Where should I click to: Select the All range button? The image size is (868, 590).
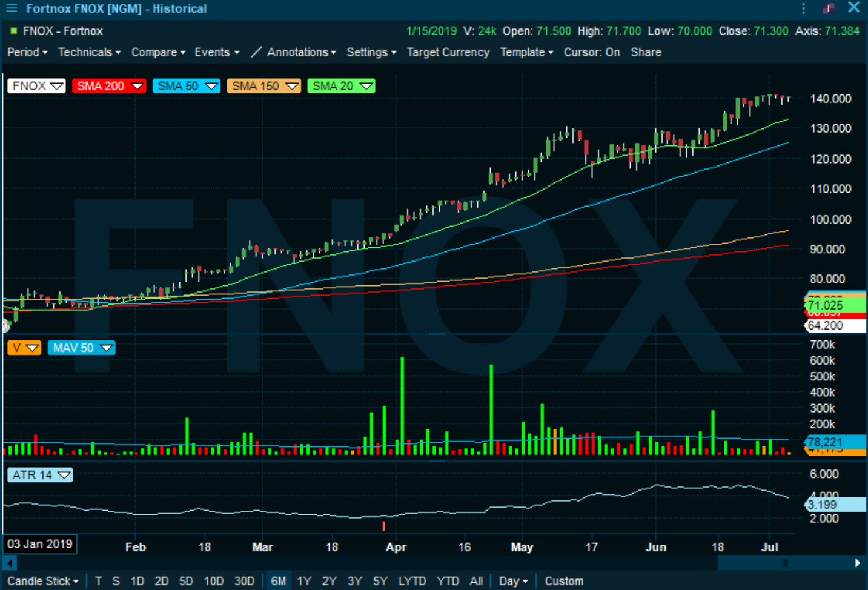click(x=476, y=581)
